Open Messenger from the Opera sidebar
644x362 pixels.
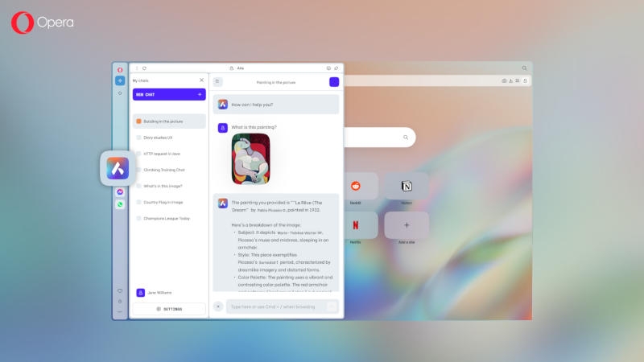120,193
